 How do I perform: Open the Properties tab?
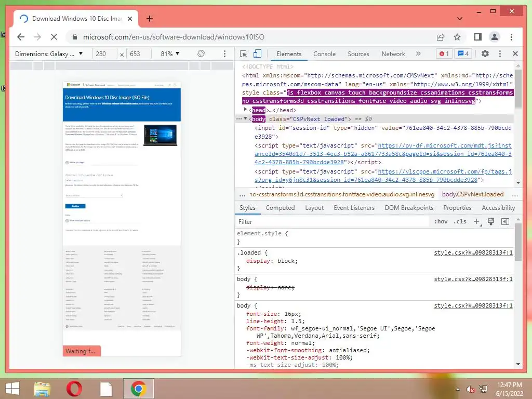[x=457, y=208]
